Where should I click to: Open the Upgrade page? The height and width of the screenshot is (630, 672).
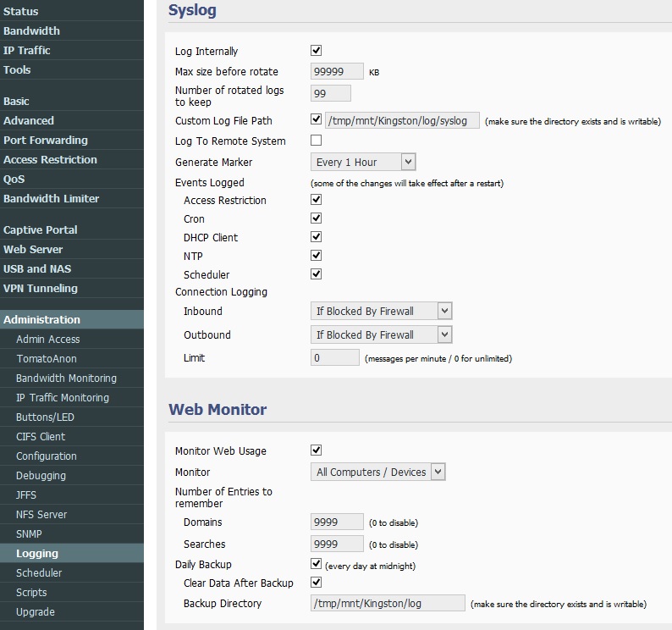[x=72, y=612]
